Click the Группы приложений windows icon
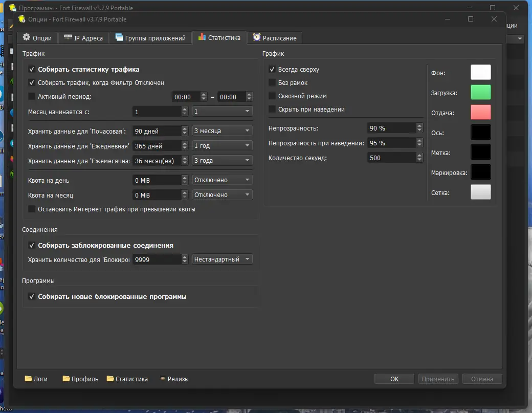 click(119, 37)
